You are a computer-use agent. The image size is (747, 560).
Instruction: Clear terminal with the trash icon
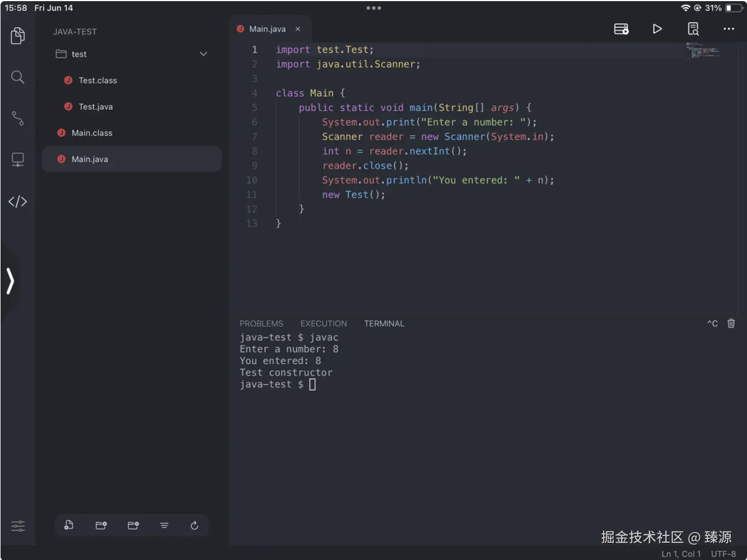(x=731, y=324)
